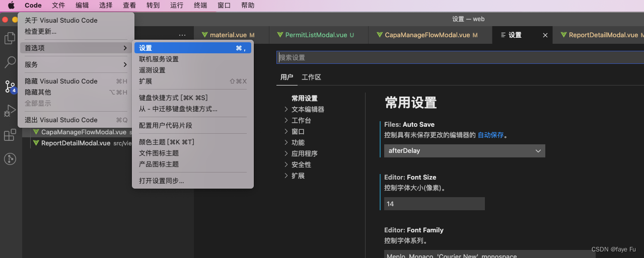This screenshot has width=644, height=258.
Task: Click Vue icon beside CapaManageFlowModal.vue in file list
Action: tap(36, 132)
